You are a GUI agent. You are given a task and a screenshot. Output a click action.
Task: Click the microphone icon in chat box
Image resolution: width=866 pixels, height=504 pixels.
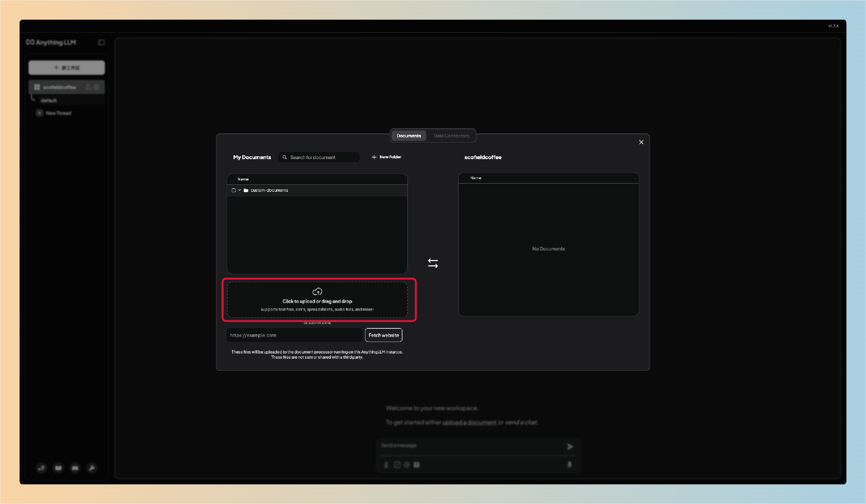point(569,465)
